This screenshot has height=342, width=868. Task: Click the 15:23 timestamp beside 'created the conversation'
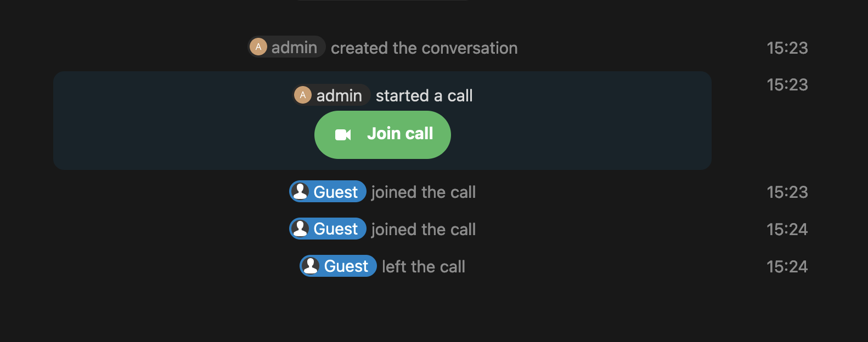click(x=787, y=48)
